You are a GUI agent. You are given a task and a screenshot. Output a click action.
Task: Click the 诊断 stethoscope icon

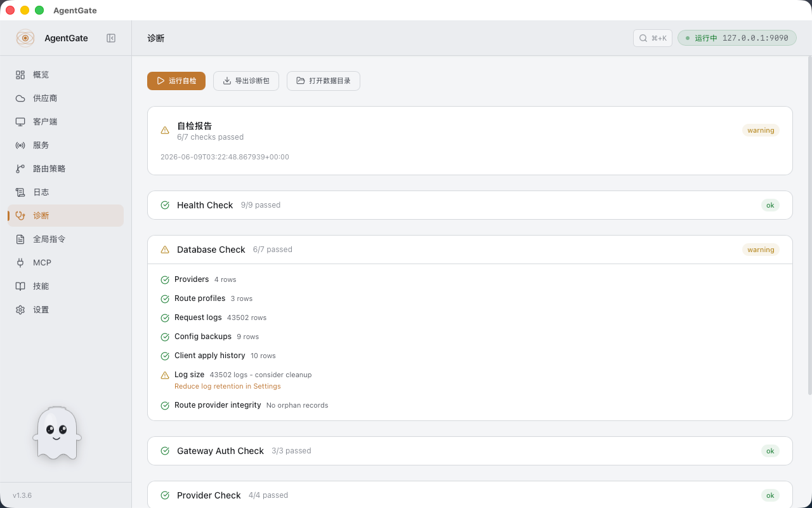point(20,216)
